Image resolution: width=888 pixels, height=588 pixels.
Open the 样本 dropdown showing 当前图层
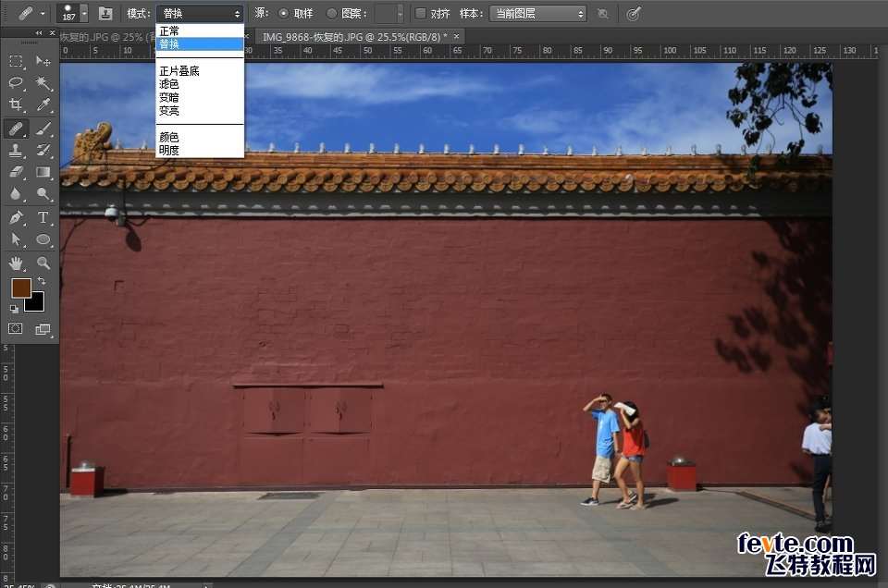(x=538, y=14)
